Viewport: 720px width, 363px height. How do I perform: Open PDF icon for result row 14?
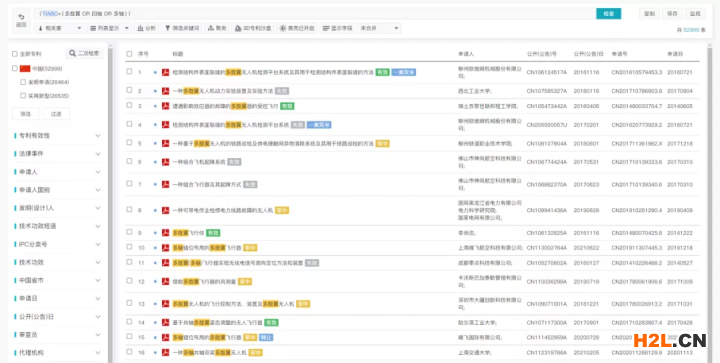tap(166, 323)
